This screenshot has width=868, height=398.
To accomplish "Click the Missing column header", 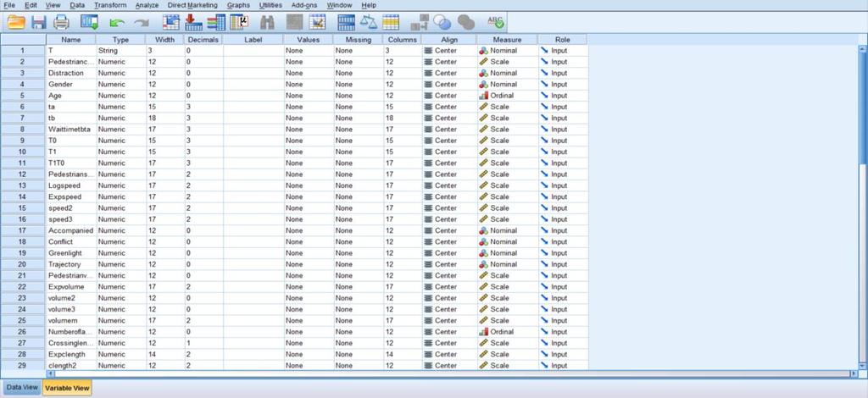I will point(359,40).
